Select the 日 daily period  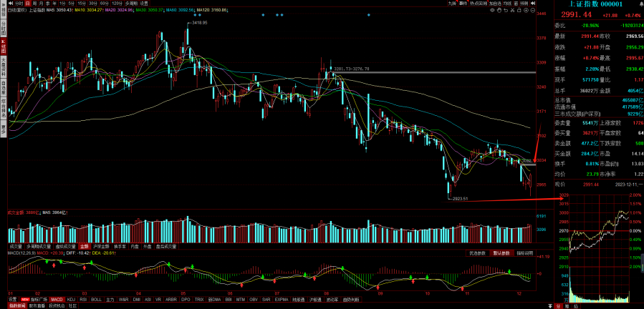[x=27, y=4]
